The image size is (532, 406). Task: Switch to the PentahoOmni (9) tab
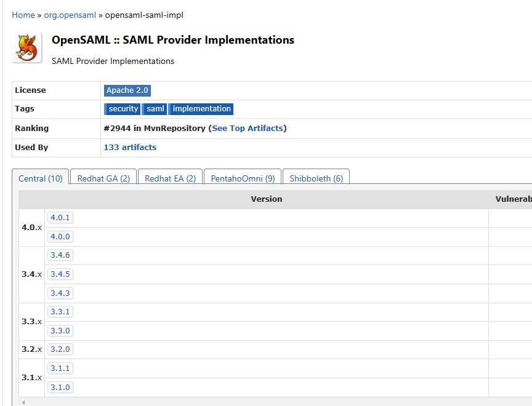(243, 177)
